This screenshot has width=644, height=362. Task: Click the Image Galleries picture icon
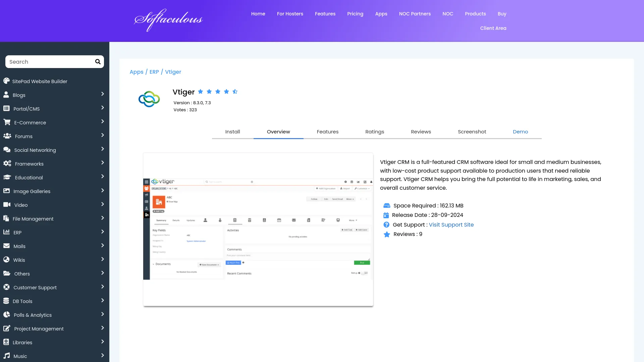coord(6,191)
